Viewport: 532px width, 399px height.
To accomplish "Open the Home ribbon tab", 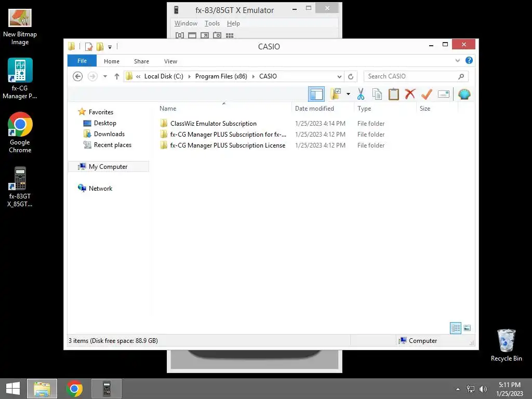I will (112, 61).
